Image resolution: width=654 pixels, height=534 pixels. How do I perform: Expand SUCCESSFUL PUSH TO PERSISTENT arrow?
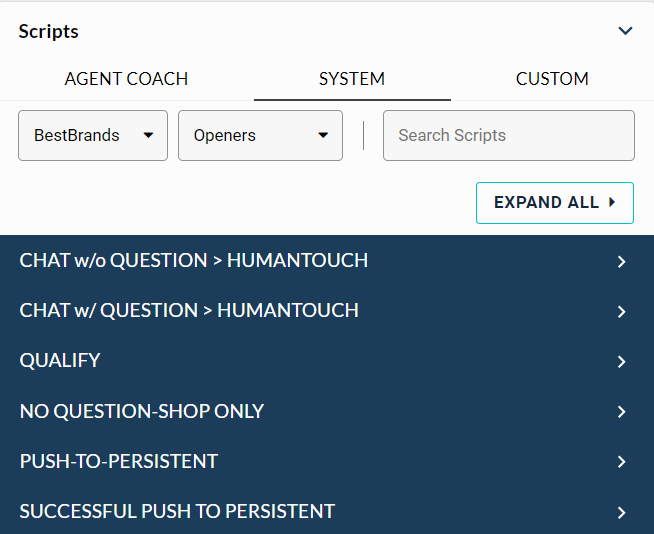(x=622, y=512)
